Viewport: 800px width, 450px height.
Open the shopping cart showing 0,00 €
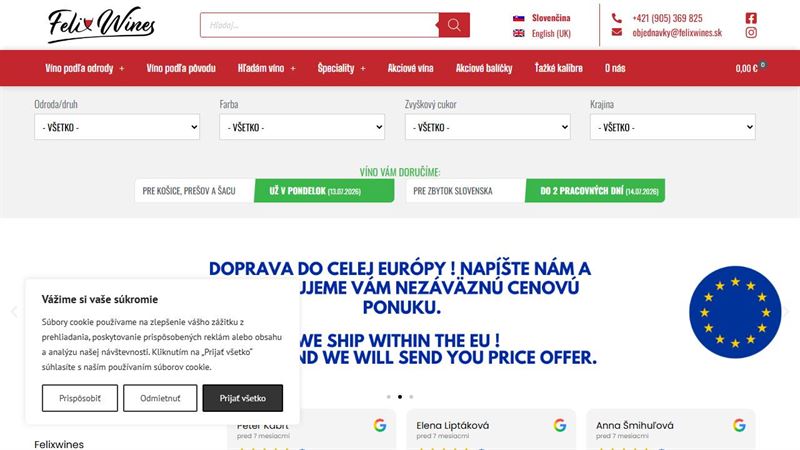(x=750, y=67)
